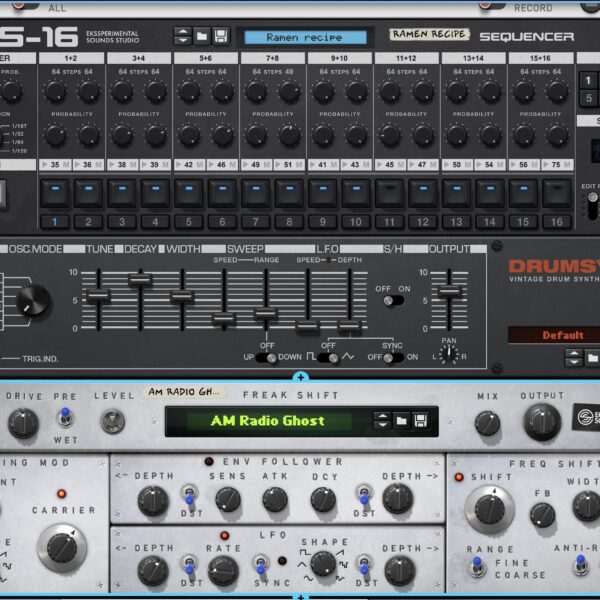This screenshot has width=600, height=600.
Task: Enable the unlit step 16 pad
Action: pyautogui.click(x=557, y=194)
